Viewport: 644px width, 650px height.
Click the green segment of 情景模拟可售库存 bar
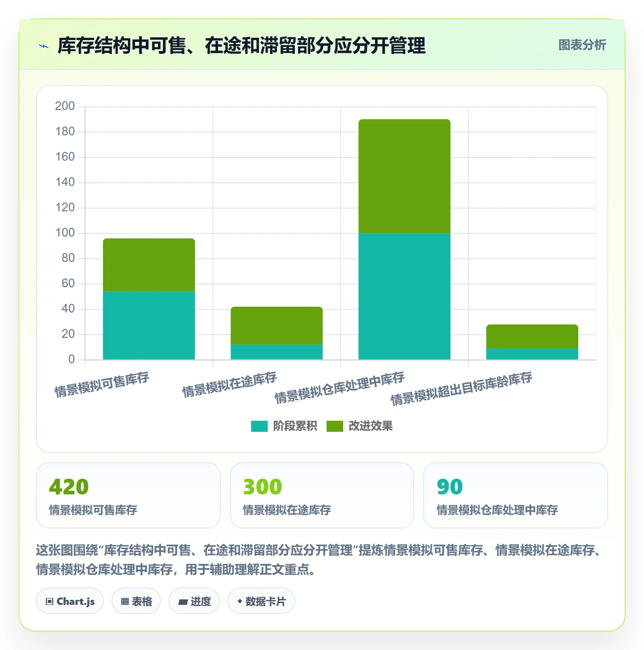point(149,265)
